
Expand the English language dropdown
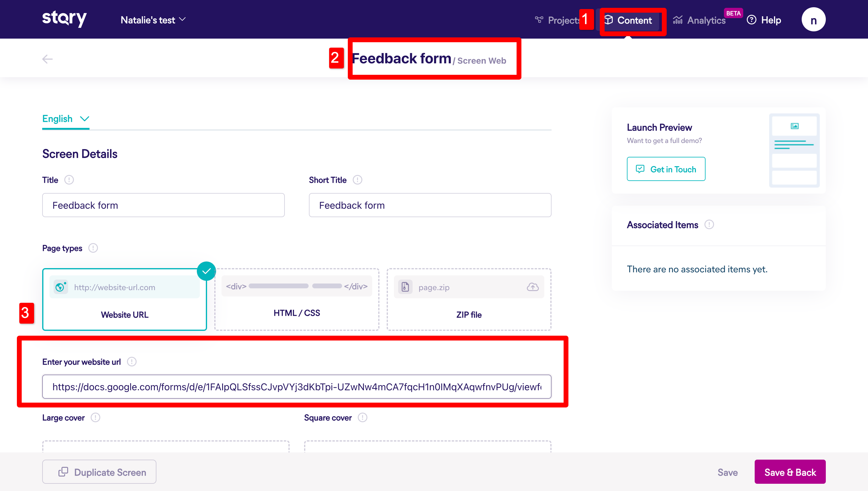(66, 119)
